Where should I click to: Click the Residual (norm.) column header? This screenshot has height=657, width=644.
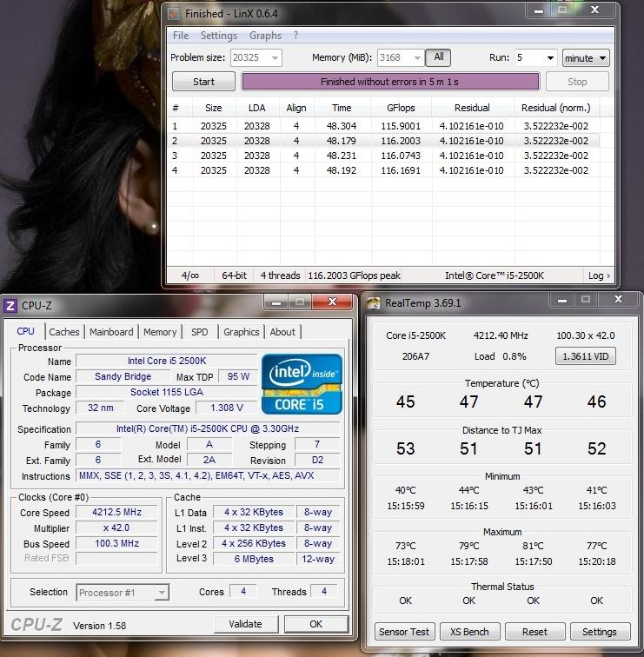point(555,108)
